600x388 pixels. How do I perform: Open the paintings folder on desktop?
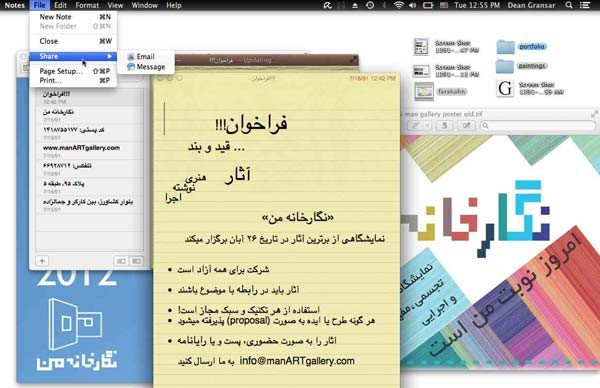[x=520, y=66]
